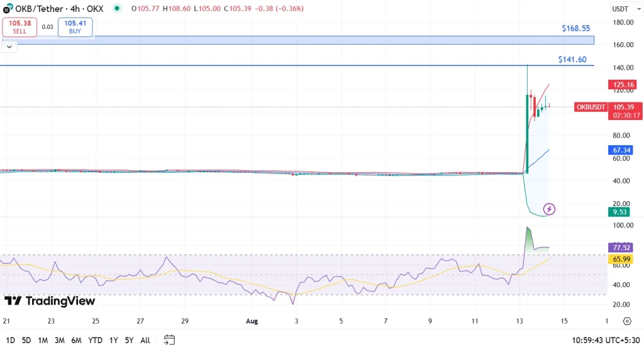This screenshot has height=350, width=644.
Task: Click the -0.38 (-0.36%) change value
Action: 279,9
